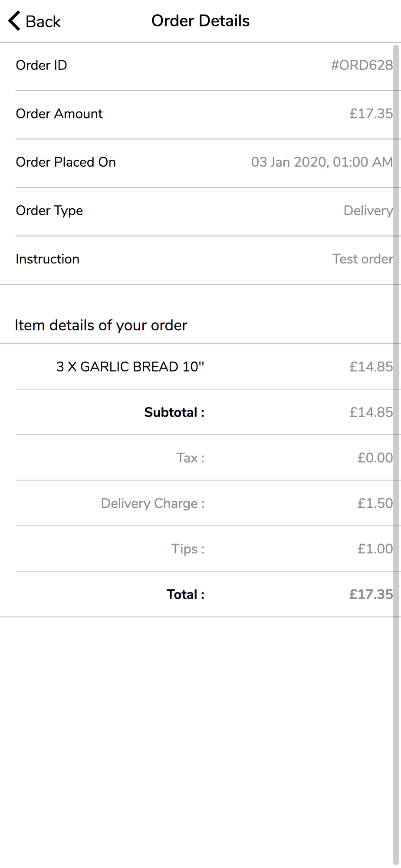This screenshot has height=868, width=401.
Task: Go back via the Back label
Action: [x=43, y=21]
